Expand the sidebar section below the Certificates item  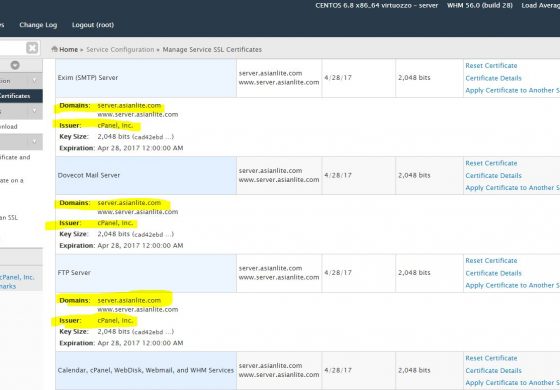35,111
